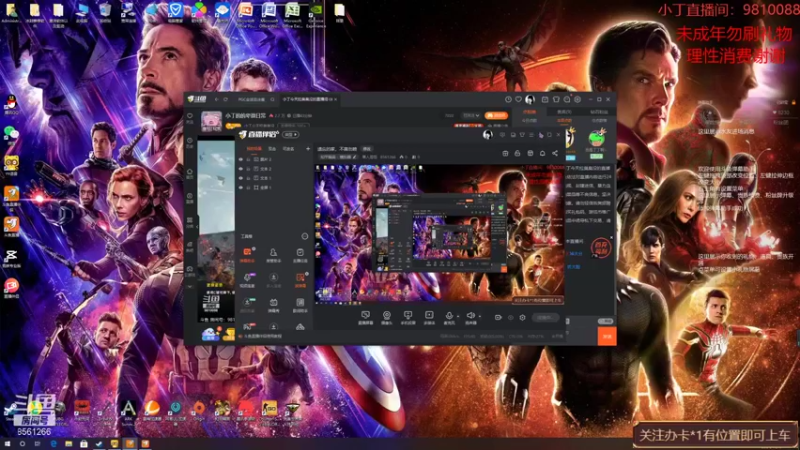Toggle visibility of 文本2 source

tap(241, 168)
